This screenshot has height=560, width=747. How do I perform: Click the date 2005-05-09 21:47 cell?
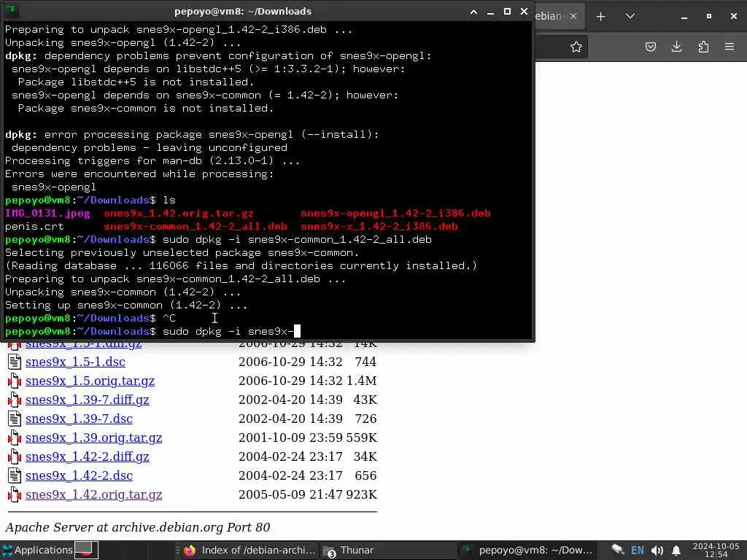[290, 495]
